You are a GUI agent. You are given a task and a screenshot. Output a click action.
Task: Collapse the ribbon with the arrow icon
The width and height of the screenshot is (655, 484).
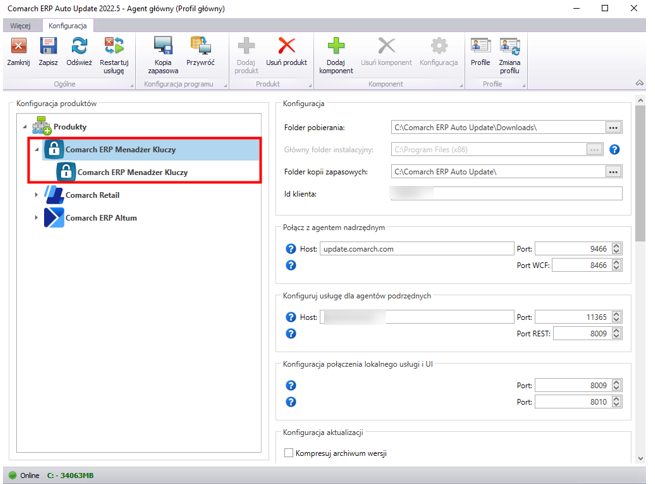(x=640, y=83)
